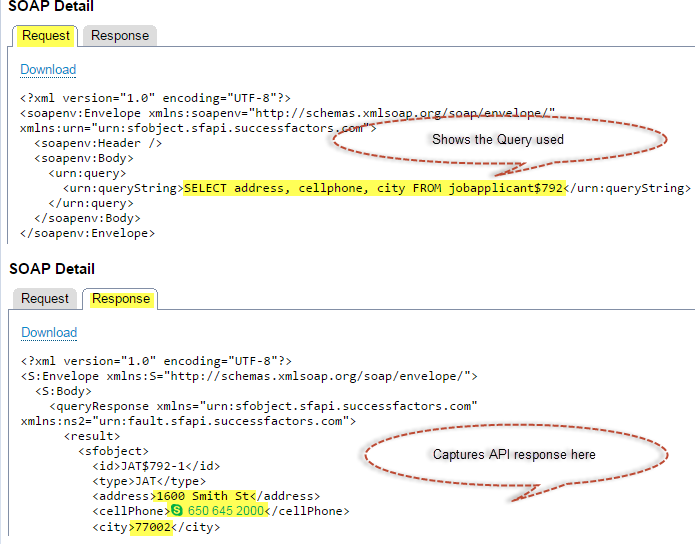Image resolution: width=695 pixels, height=544 pixels.
Task: Switch to Response tab in upper SOAP Detail
Action: [120, 36]
